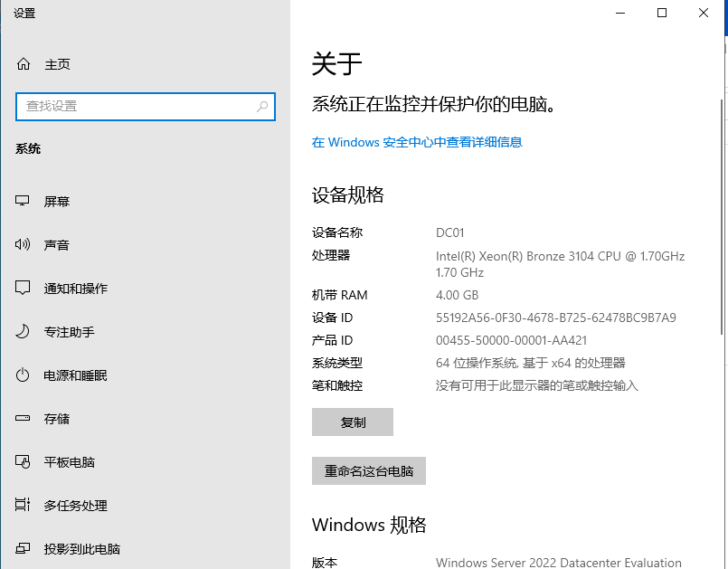Select 投影到此电脑 in the sidebar
This screenshot has width=728, height=569.
pyautogui.click(x=82, y=549)
